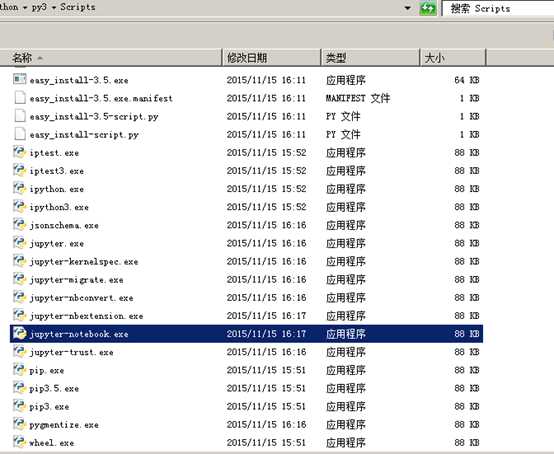Viewport: 554px width, 454px height.
Task: Select file name pygmentize.exe
Action: pyautogui.click(x=64, y=425)
